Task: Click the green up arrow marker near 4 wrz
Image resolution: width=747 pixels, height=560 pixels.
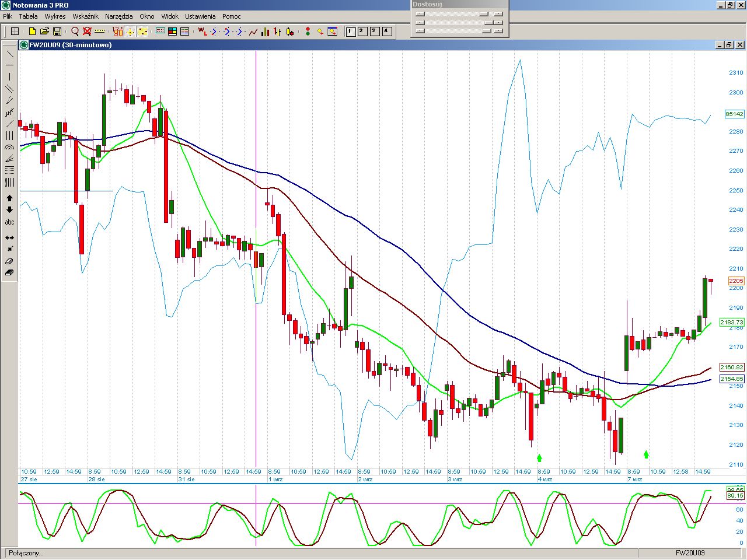Action: pyautogui.click(x=540, y=458)
